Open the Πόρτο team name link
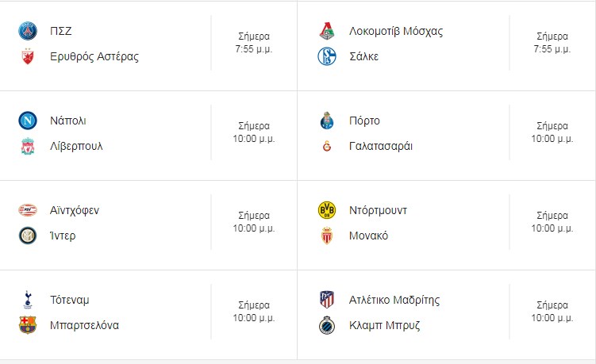The height and width of the screenshot is (364, 596). tap(364, 121)
